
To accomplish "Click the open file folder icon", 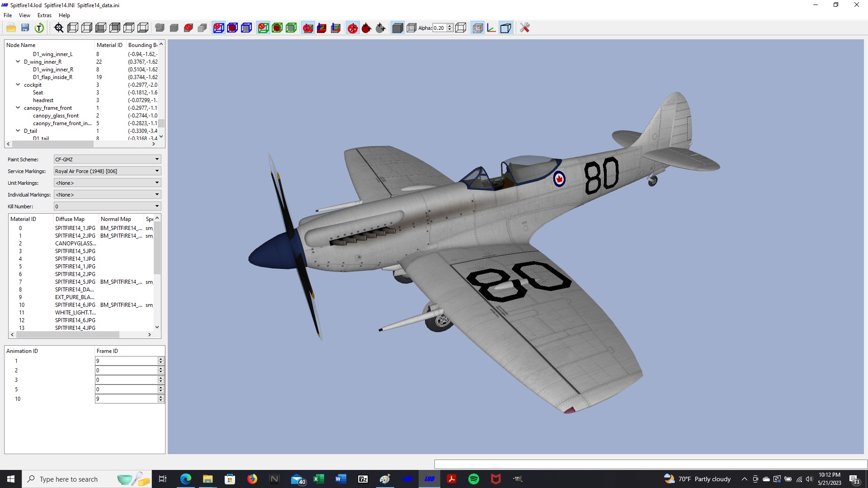I will (x=11, y=28).
